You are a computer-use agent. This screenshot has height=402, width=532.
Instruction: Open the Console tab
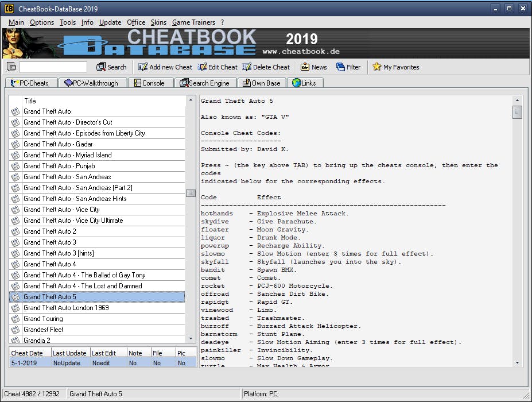(x=150, y=82)
